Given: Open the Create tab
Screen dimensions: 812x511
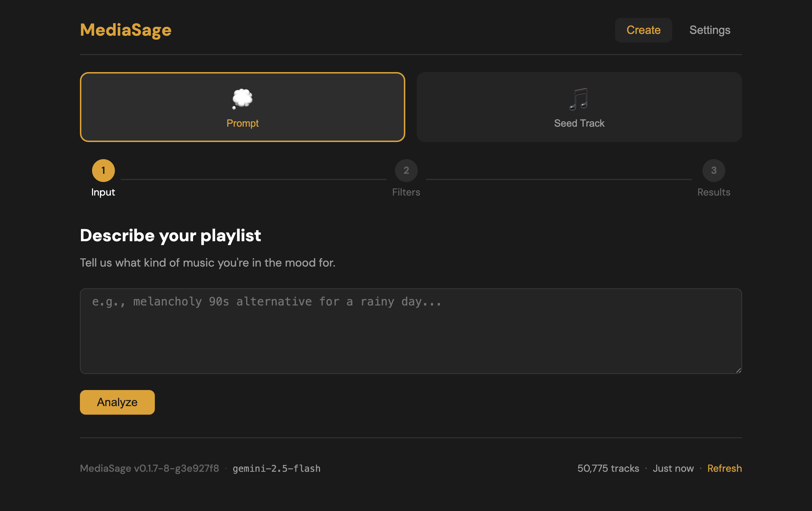Looking at the screenshot, I should tap(643, 30).
